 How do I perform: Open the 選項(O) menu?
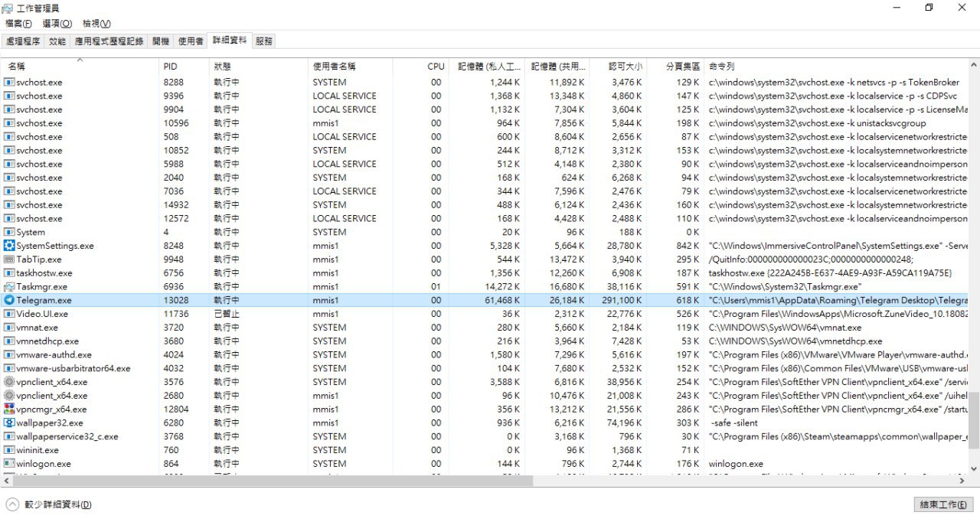click(x=57, y=24)
